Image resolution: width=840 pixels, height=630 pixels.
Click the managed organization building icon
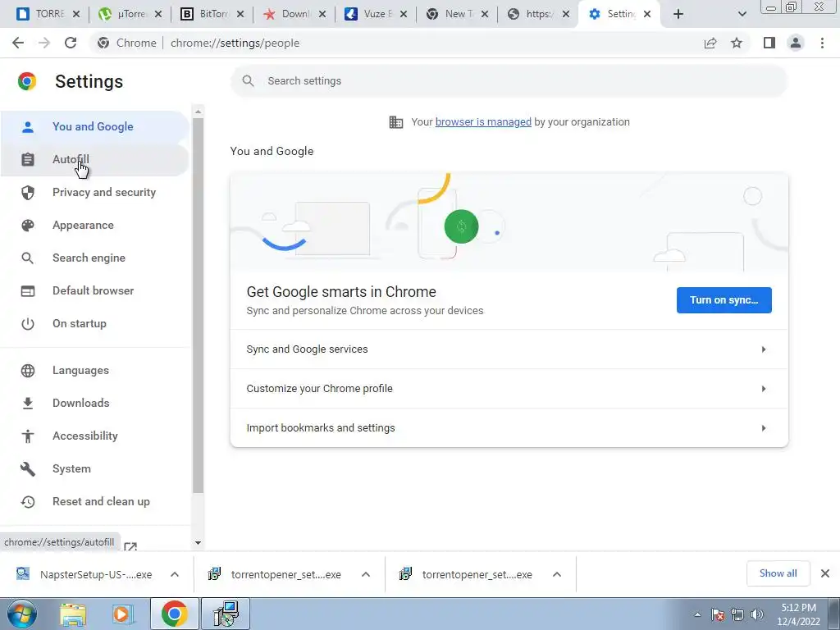396,122
